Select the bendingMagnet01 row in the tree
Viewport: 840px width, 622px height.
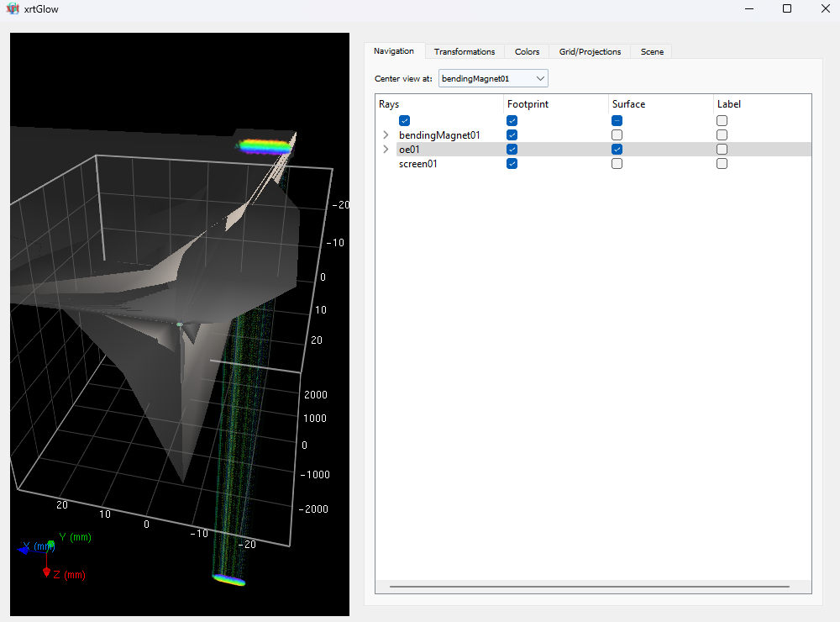438,134
